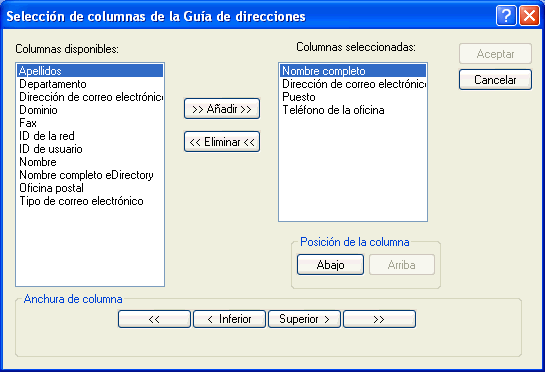This screenshot has height=372, width=545.
Task: Select Nombre completo eDirectory item
Action: pyautogui.click(x=90, y=175)
